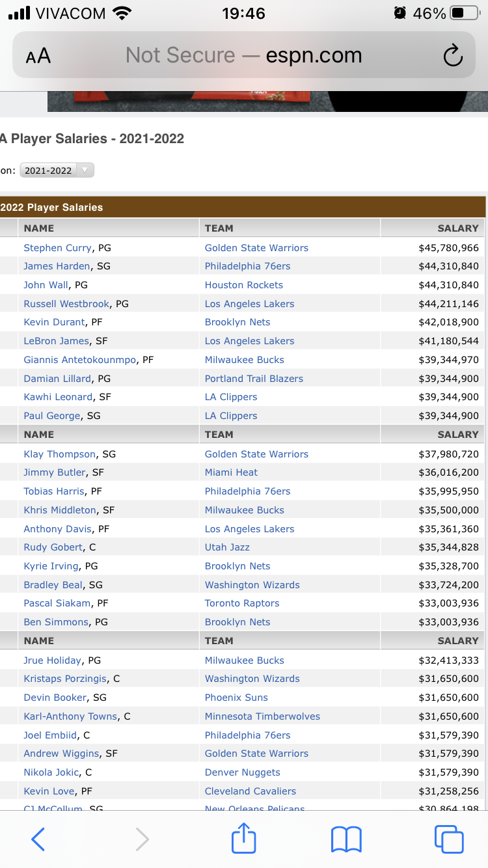488x868 pixels.
Task: Tap the espn.com address bar
Action: (x=244, y=55)
